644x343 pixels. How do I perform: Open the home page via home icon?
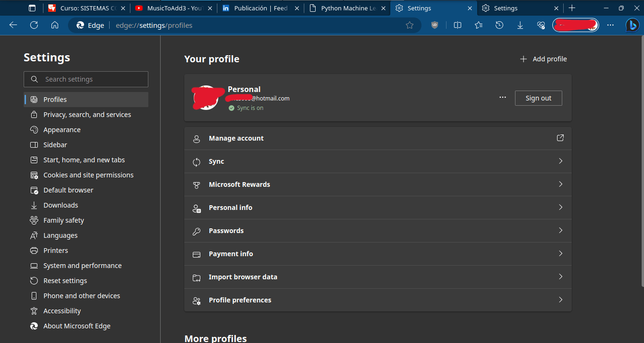[x=55, y=25]
